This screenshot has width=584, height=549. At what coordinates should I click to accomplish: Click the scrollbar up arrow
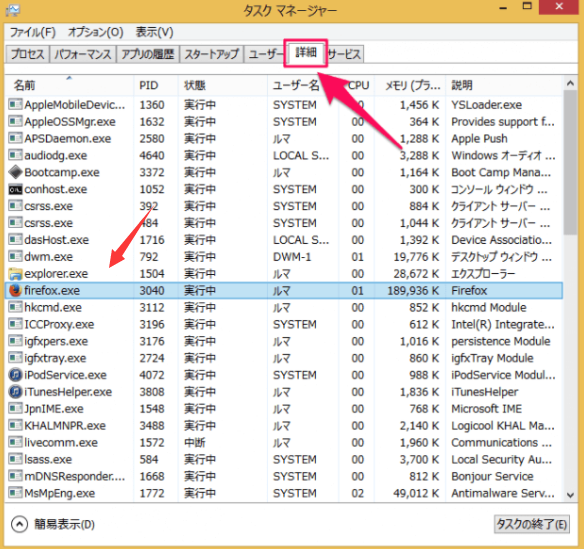click(x=570, y=84)
